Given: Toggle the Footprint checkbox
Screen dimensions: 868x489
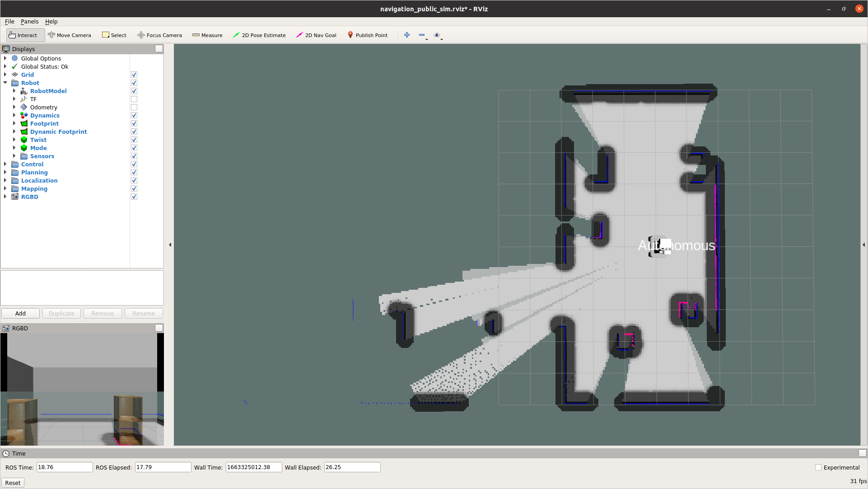Looking at the screenshot, I should coord(134,123).
